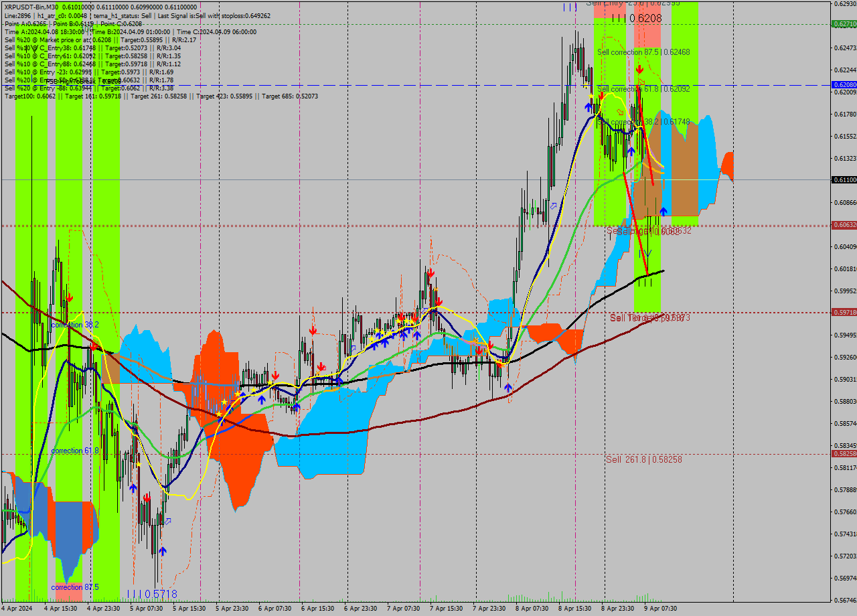Image resolution: width=857 pixels, height=616 pixels.
Task: Click the '8 Apr 15:30' time-axis label
Action: tap(574, 609)
